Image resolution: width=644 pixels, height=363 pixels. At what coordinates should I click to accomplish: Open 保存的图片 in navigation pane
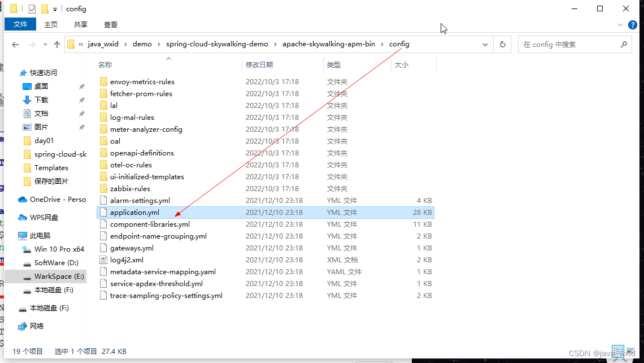click(51, 181)
